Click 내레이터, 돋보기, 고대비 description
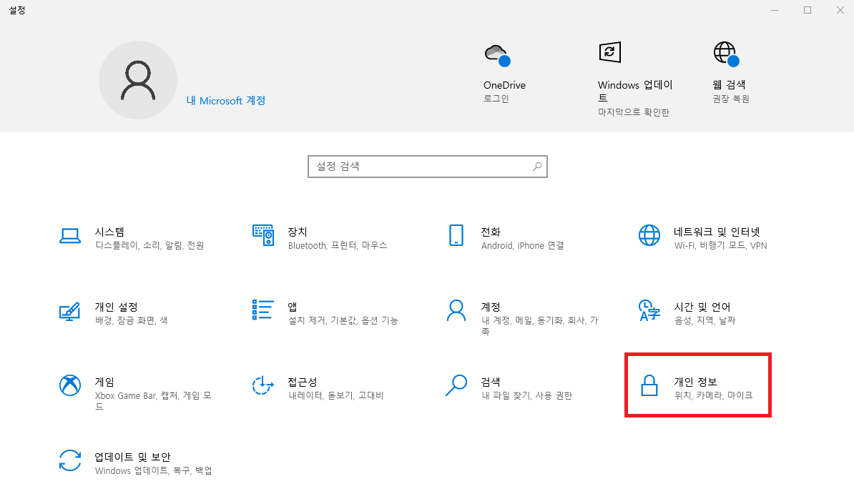The height and width of the screenshot is (504, 854). [336, 395]
